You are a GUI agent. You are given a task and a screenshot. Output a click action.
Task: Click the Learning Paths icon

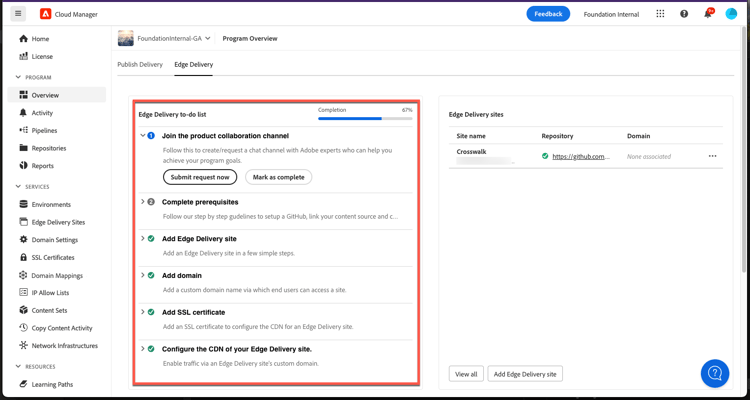tap(23, 384)
